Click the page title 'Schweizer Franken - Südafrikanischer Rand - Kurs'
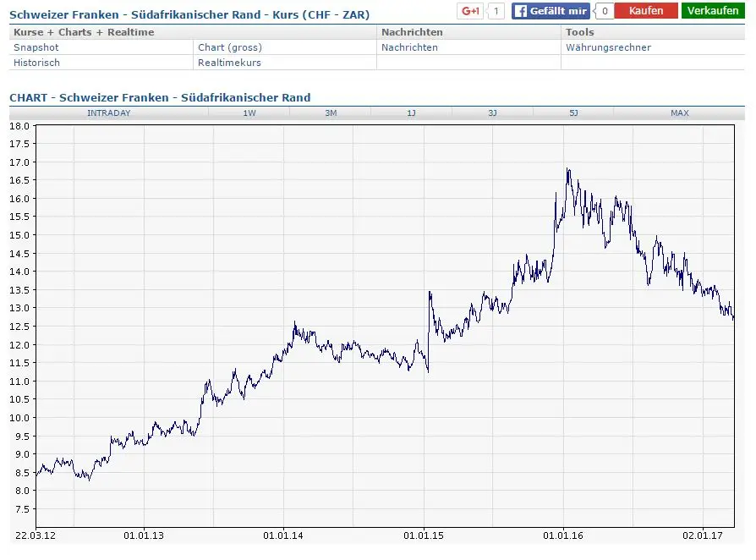 pos(189,14)
